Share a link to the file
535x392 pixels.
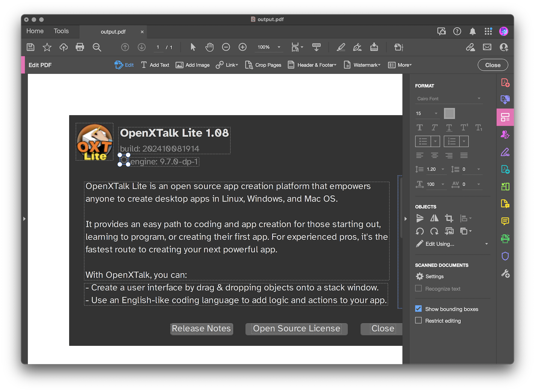471,47
